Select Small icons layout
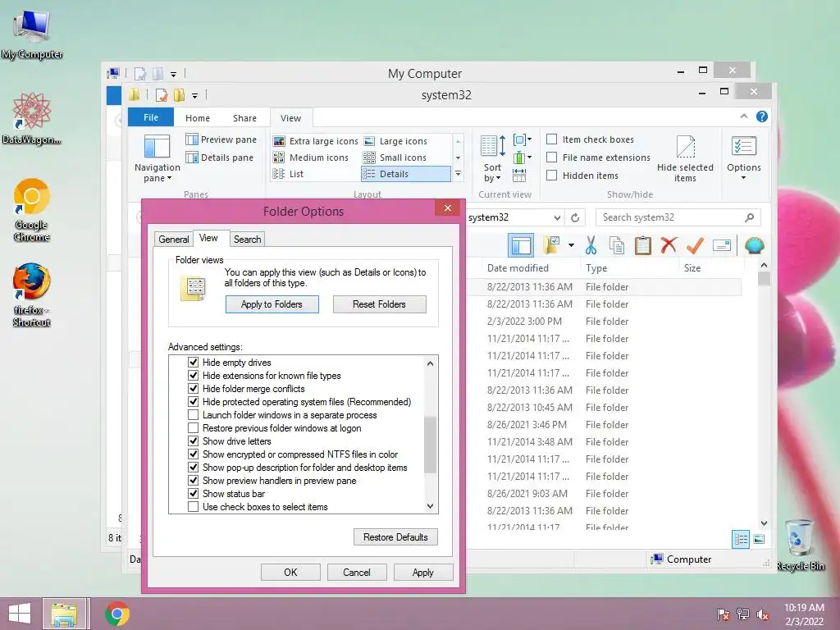Screen dimensions: 840x630 395,157
